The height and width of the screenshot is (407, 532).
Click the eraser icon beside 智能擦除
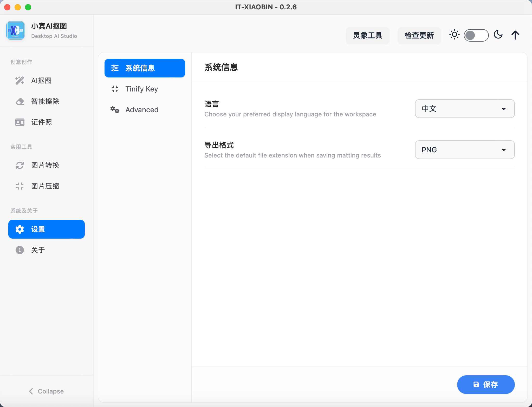20,101
